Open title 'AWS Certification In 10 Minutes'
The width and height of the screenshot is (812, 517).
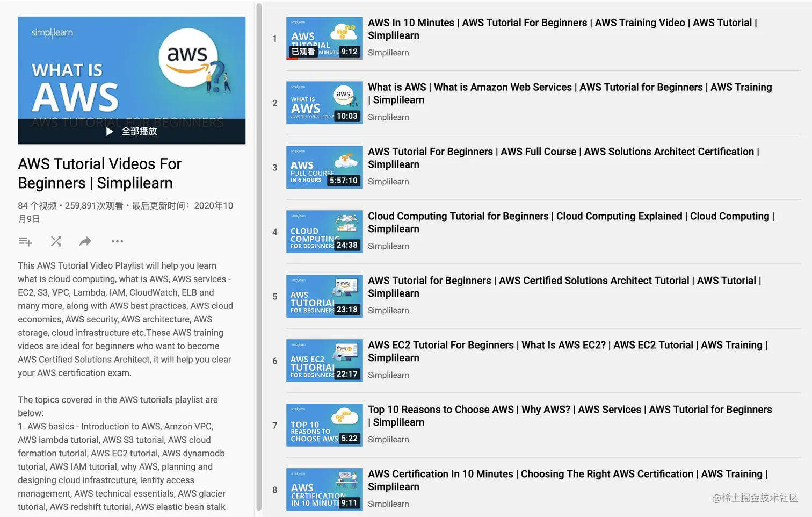point(568,480)
